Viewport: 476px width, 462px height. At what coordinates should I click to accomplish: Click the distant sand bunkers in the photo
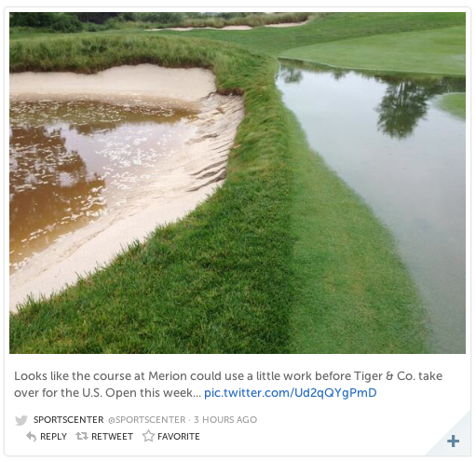[226, 26]
